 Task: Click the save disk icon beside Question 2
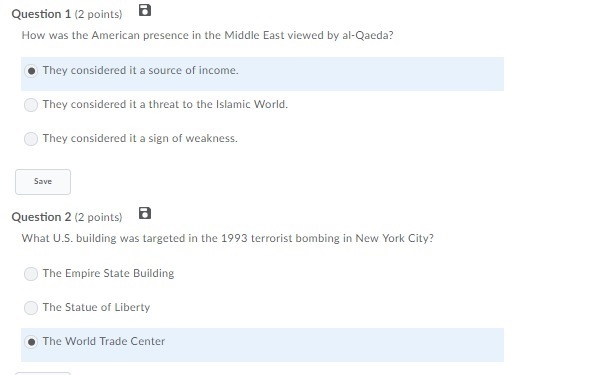145,213
